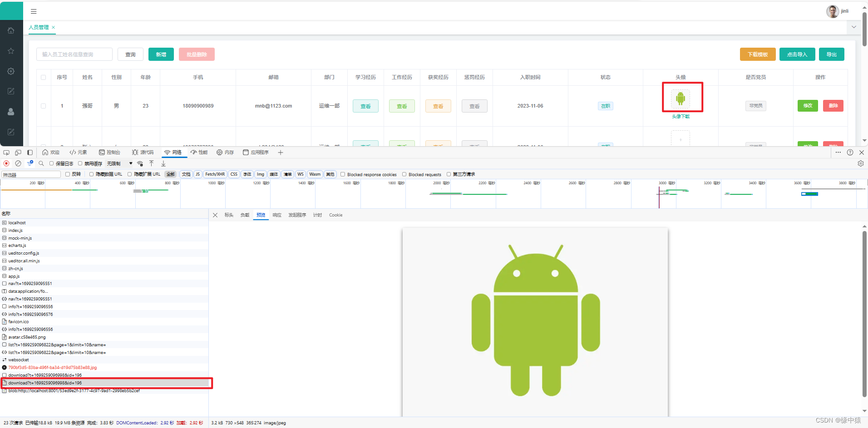The height and width of the screenshot is (428, 868).
Task: Focus the network 筛选器 filter input
Action: tap(31, 175)
